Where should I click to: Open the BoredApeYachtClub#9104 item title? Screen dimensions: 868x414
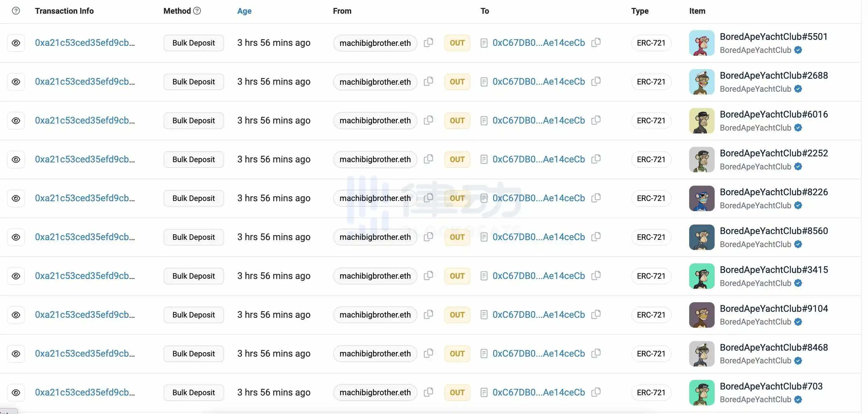[773, 309]
